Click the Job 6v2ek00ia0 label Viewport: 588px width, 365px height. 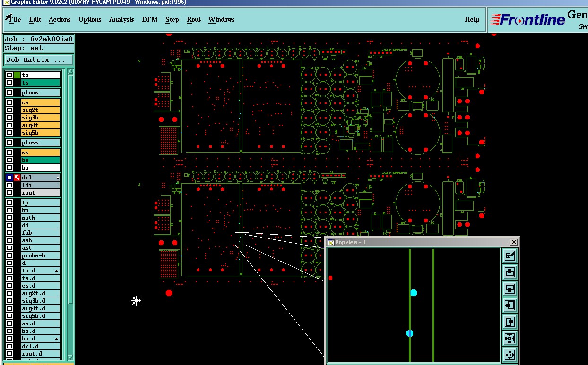(39, 39)
